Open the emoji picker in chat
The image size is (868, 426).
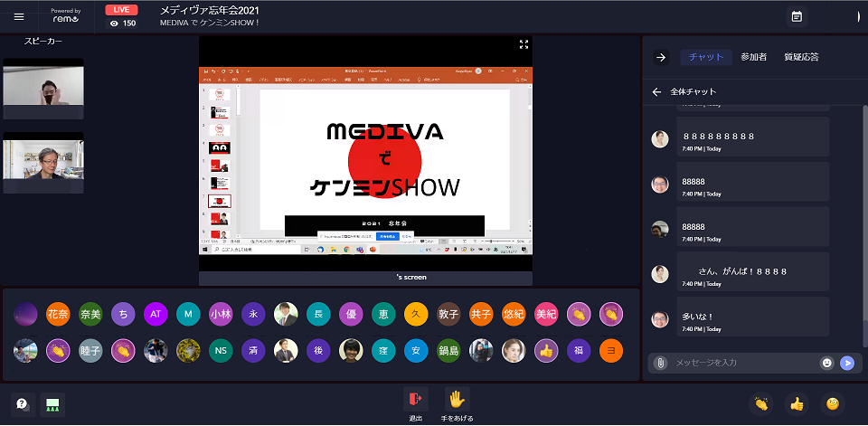click(x=826, y=363)
